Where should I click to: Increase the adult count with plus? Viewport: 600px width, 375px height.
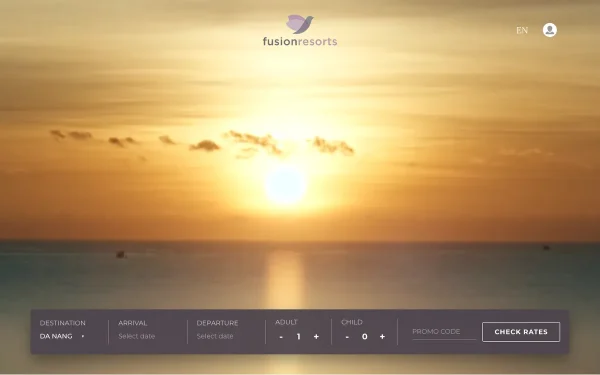(x=316, y=337)
